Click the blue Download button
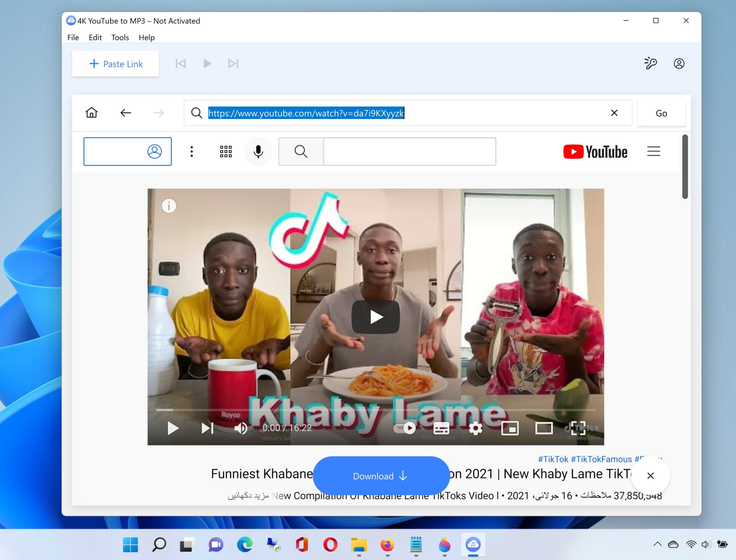This screenshot has height=560, width=736. pos(381,476)
